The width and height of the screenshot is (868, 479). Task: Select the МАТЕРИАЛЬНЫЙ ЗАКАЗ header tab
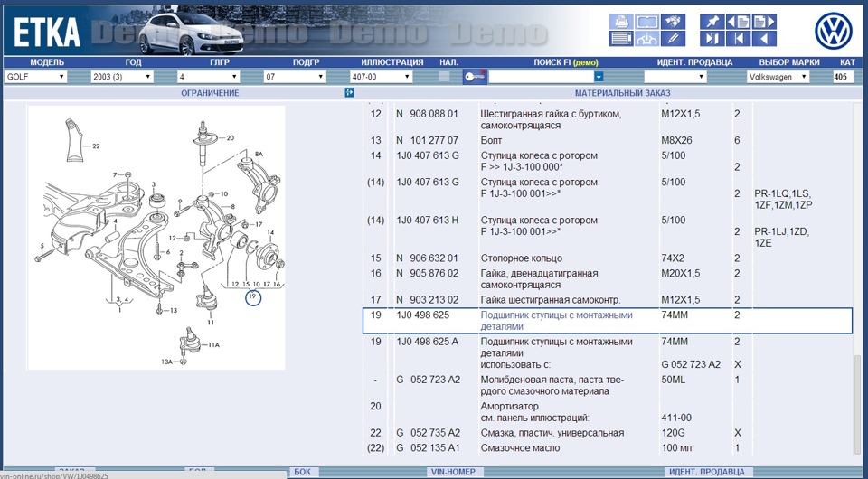[x=622, y=93]
